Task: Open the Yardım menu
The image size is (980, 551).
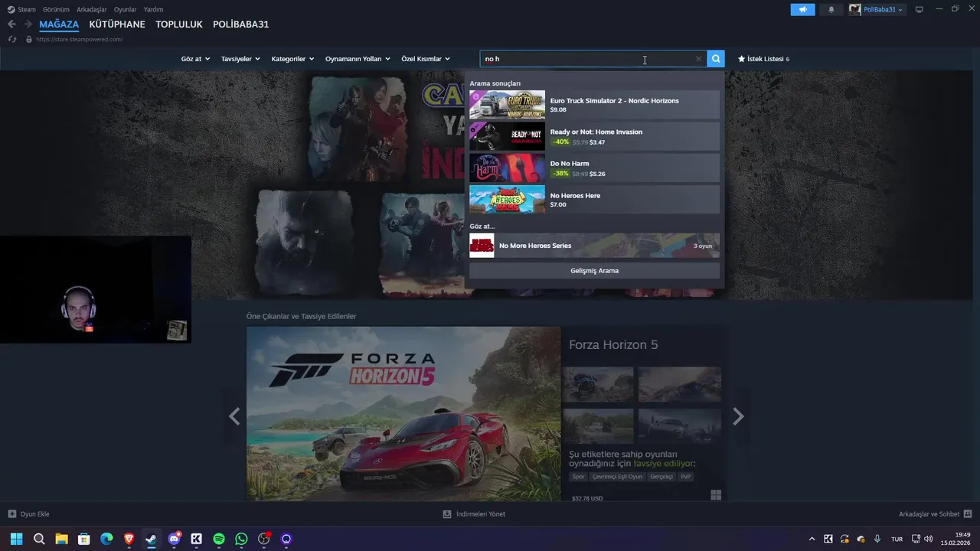Action: point(153,9)
